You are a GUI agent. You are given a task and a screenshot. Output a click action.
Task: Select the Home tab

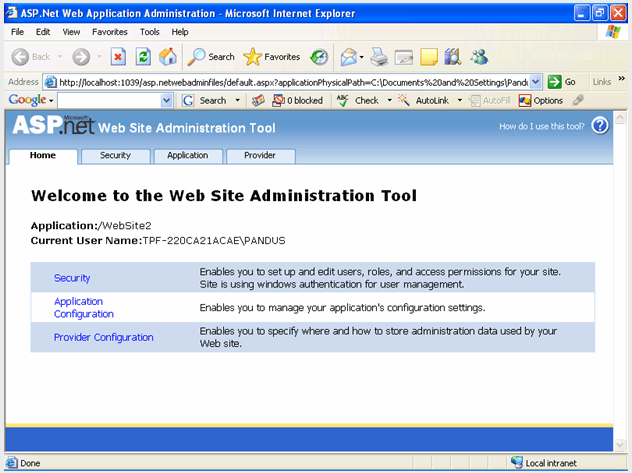(43, 156)
